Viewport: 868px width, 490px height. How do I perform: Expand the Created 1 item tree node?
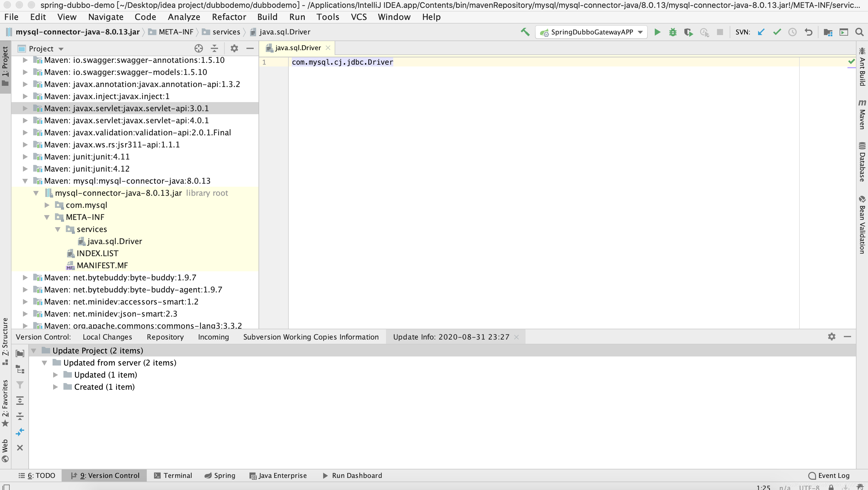[56, 386]
